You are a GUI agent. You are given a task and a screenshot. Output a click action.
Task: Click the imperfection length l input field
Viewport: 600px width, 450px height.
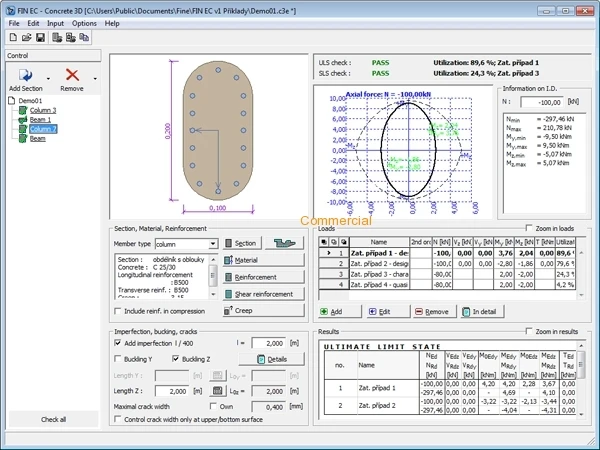click(x=269, y=343)
